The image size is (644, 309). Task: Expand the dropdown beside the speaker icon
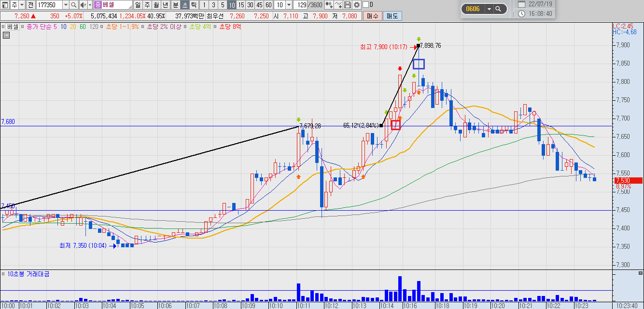(x=90, y=5)
